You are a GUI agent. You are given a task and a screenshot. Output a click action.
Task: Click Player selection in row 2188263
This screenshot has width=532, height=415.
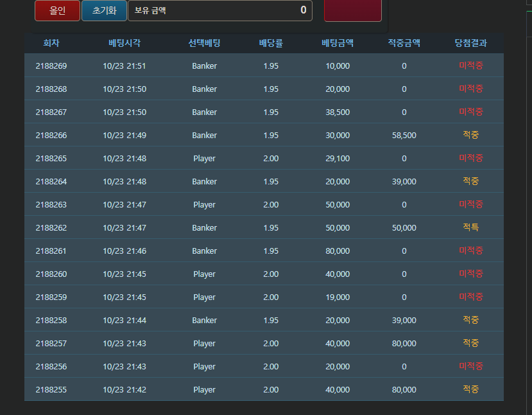click(204, 205)
